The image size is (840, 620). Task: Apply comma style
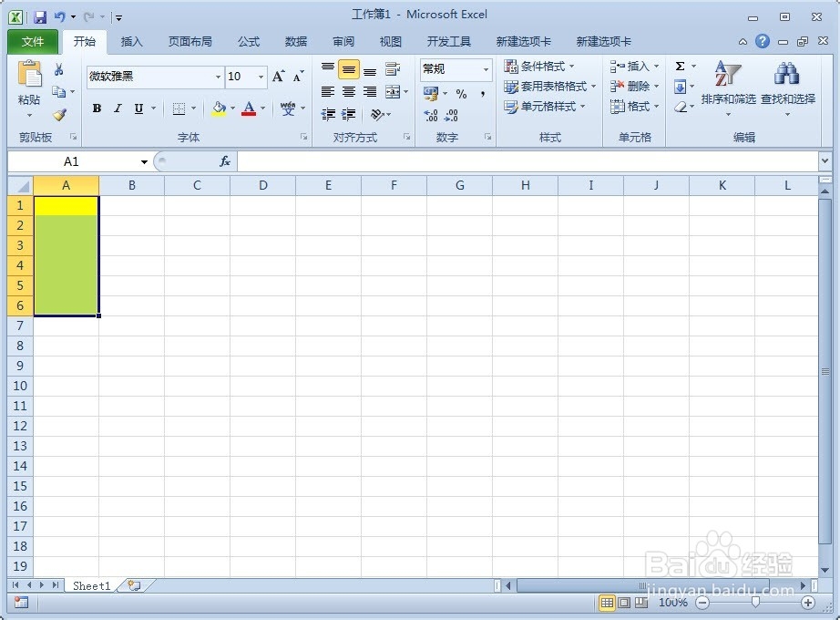tap(483, 94)
